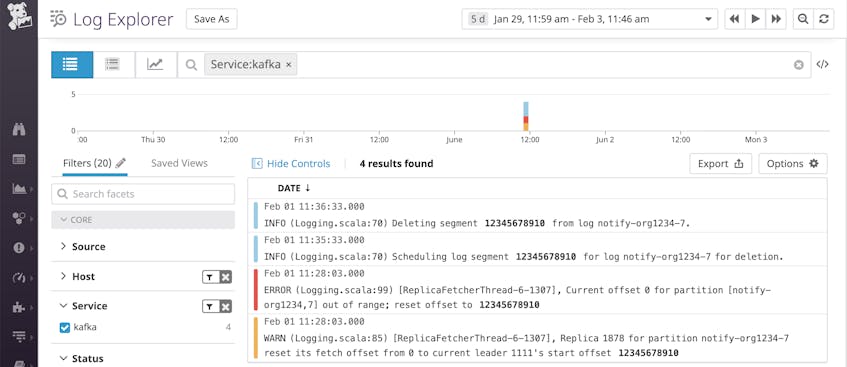
Task: Expand the Source facet
Action: pos(83,246)
